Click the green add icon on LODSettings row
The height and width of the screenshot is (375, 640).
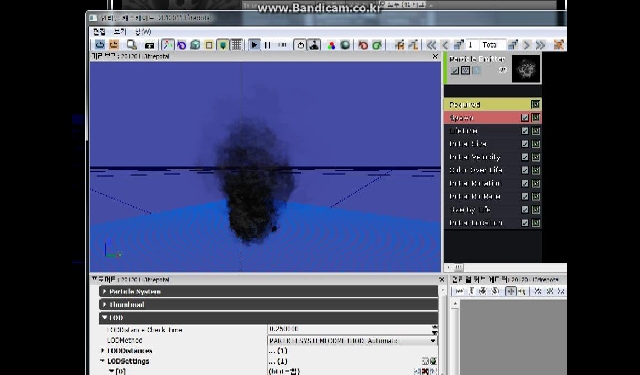[433, 361]
